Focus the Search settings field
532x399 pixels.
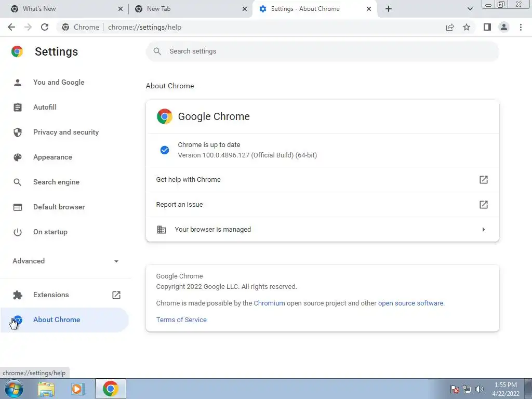(x=322, y=51)
